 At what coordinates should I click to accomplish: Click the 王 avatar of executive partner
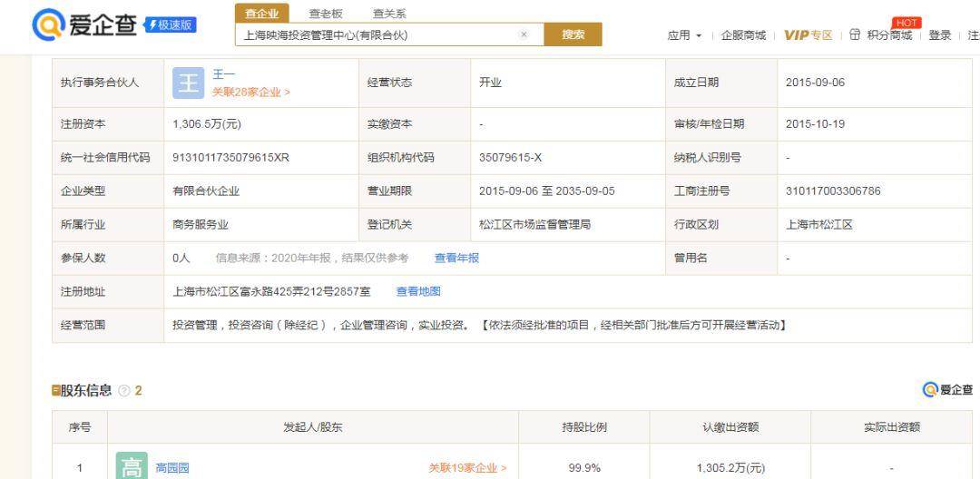click(x=188, y=83)
